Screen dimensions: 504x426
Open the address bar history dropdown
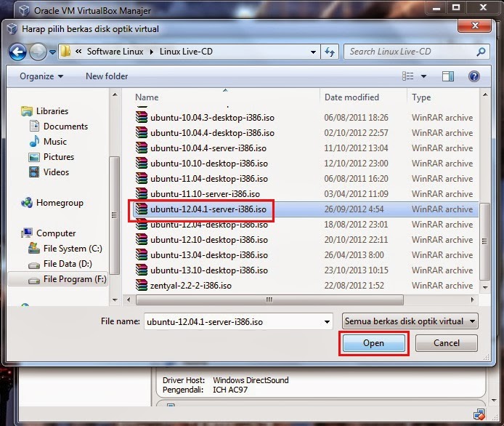pos(313,52)
